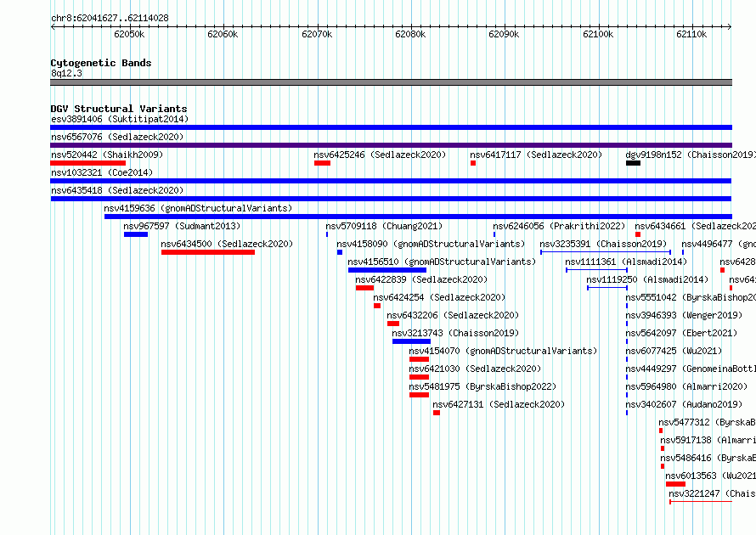Image resolution: width=756 pixels, height=535 pixels.
Task: Open the nsv6434661 variant label
Action: [x=695, y=226]
